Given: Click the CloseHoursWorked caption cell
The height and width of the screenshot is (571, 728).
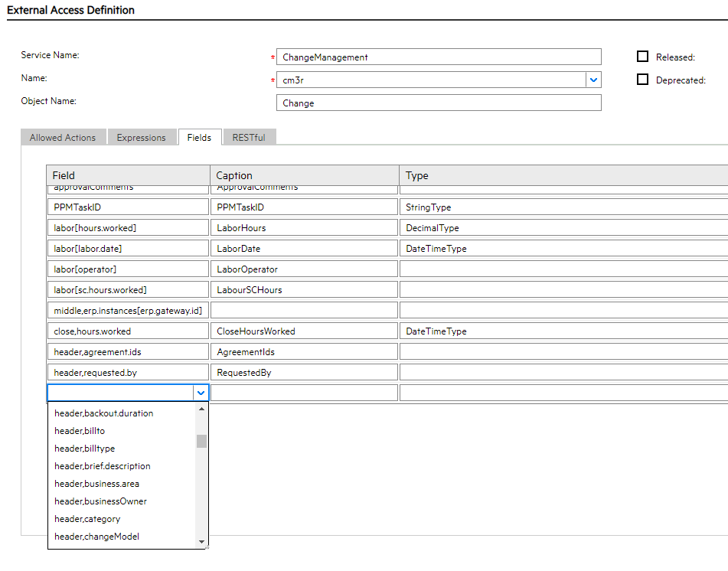Looking at the screenshot, I should coord(305,331).
